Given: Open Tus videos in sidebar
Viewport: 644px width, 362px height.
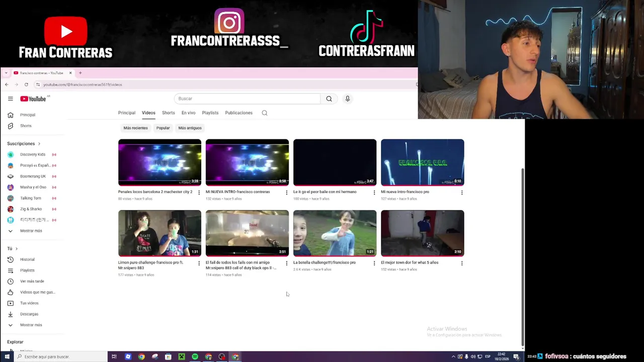Looking at the screenshot, I should pos(32,303).
